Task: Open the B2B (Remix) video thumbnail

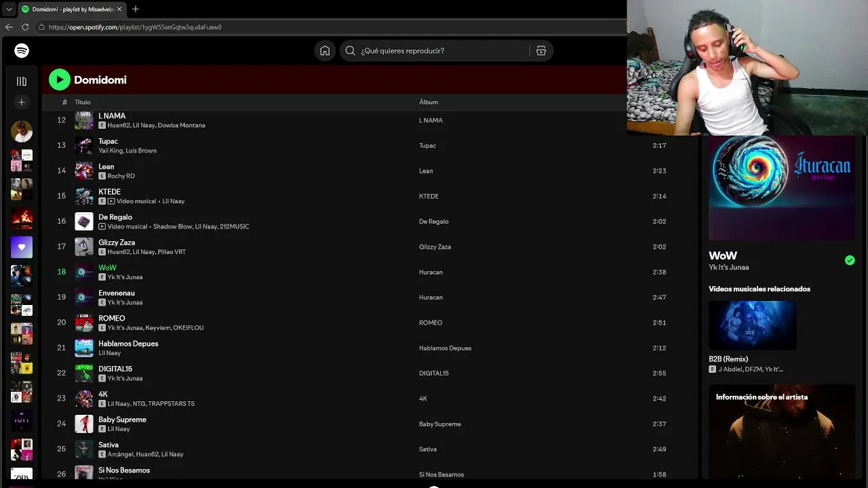Action: pos(753,325)
